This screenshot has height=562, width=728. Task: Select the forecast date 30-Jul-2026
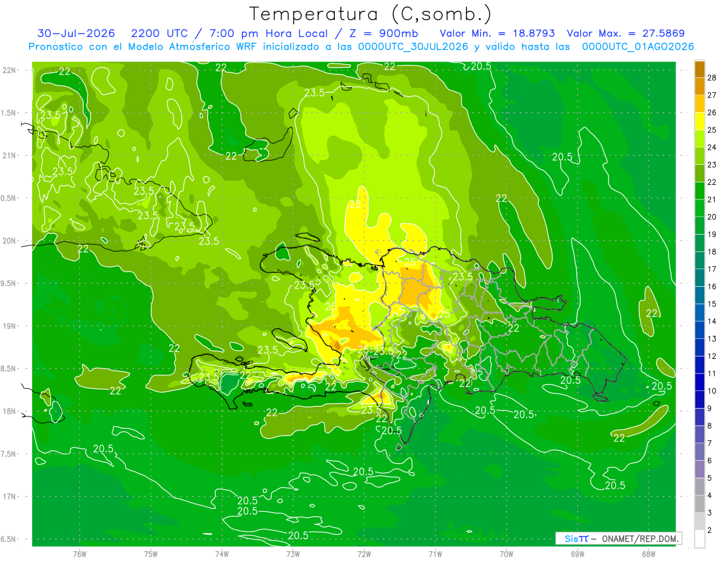76,33
